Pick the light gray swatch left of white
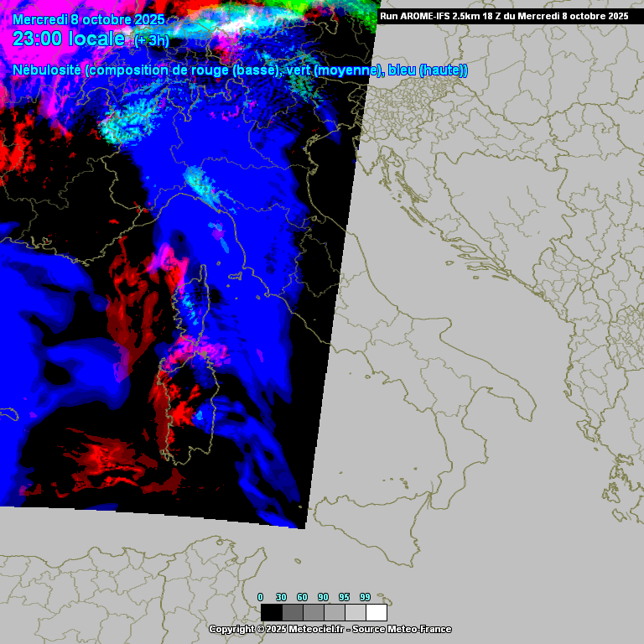The image size is (644, 644). click(356, 612)
